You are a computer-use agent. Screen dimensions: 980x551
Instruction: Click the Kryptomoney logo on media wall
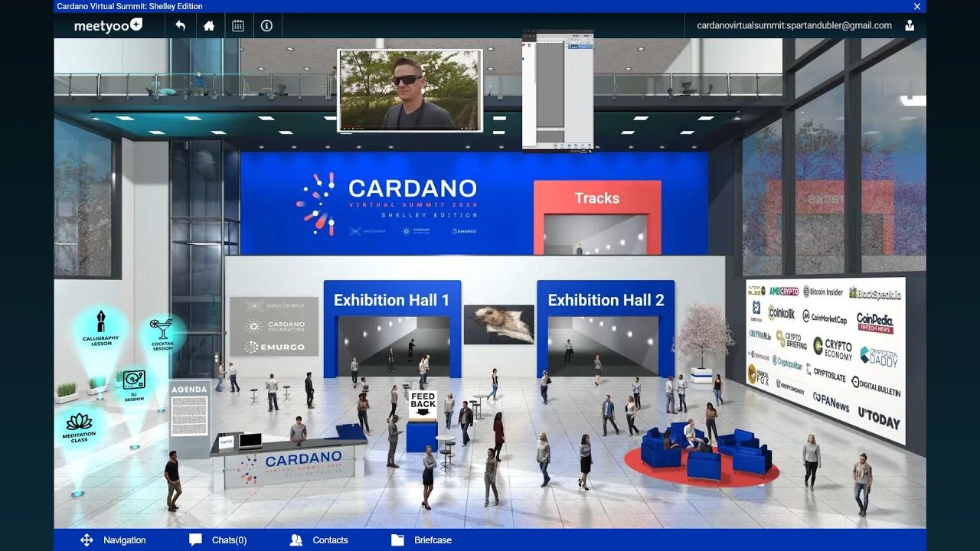pyautogui.click(x=790, y=386)
